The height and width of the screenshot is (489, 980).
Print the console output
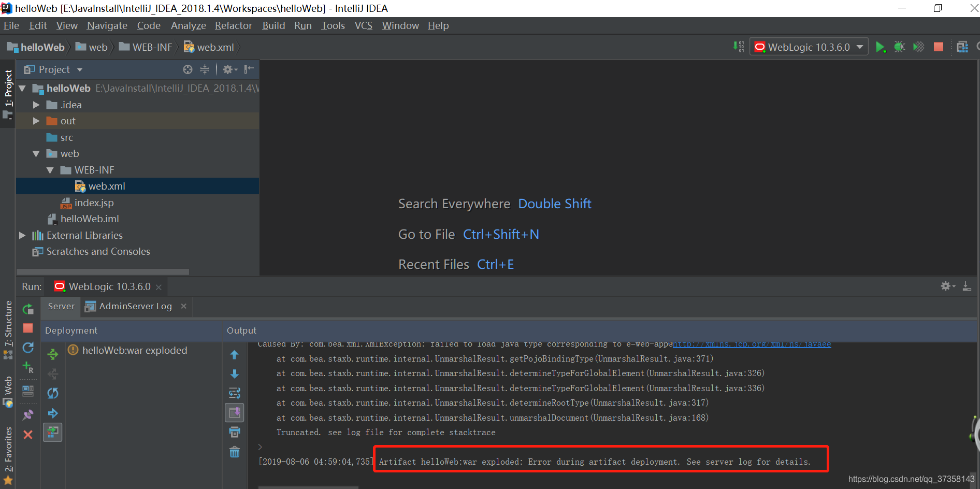235,432
